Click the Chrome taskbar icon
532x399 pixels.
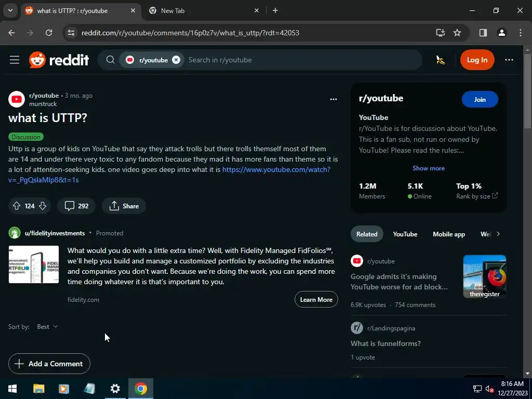pyautogui.click(x=140, y=389)
